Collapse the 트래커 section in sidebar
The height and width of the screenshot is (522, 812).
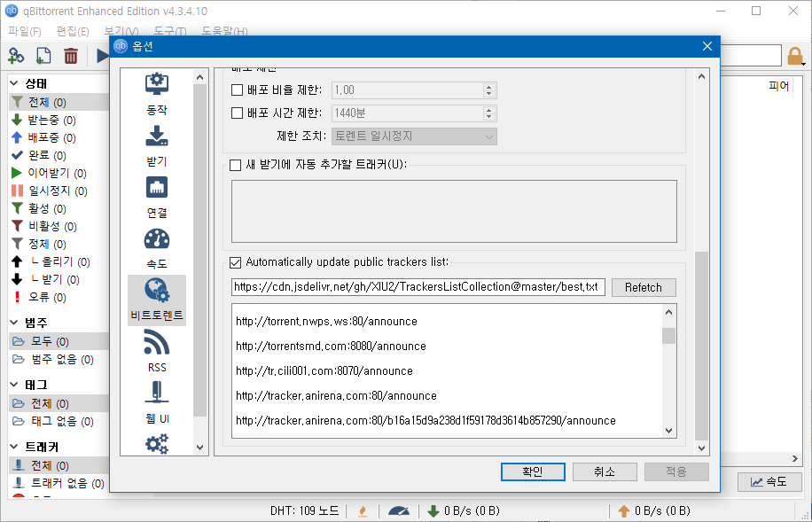tap(14, 447)
